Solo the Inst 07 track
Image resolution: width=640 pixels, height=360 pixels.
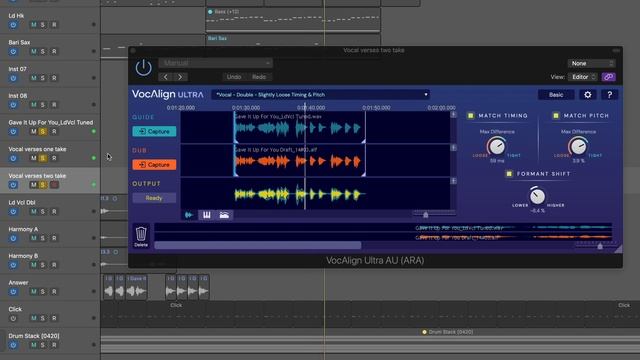42,78
